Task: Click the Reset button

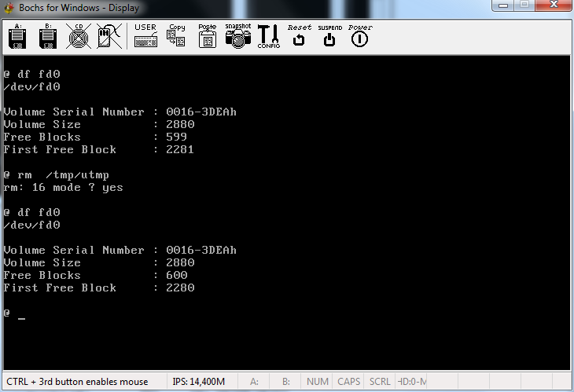Action: pos(299,37)
